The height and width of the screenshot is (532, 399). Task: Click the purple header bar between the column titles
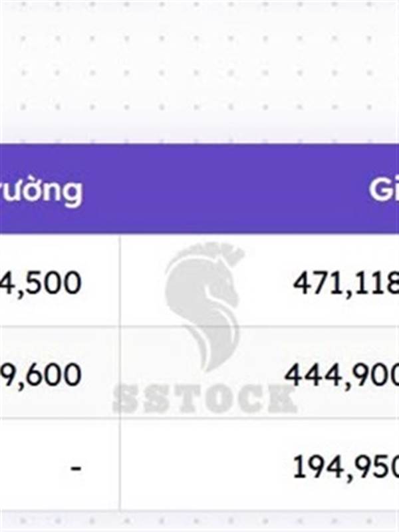tap(224, 189)
